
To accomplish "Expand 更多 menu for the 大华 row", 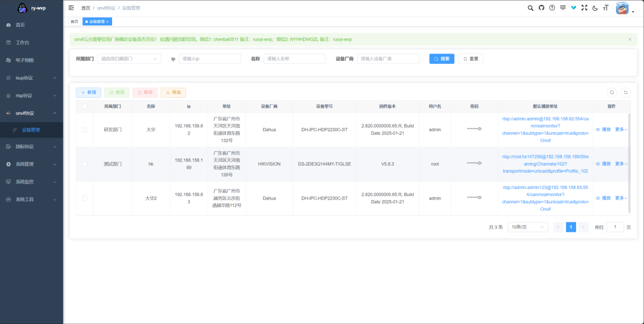I will (621, 129).
